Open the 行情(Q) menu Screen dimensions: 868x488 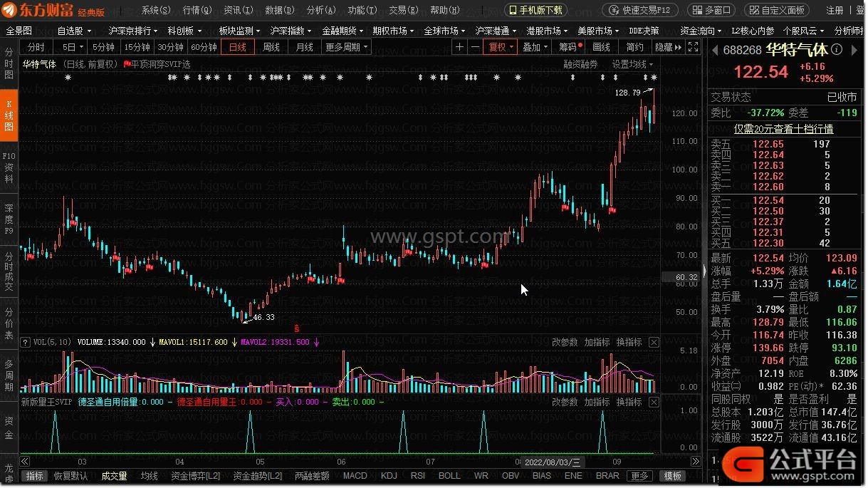tap(197, 10)
